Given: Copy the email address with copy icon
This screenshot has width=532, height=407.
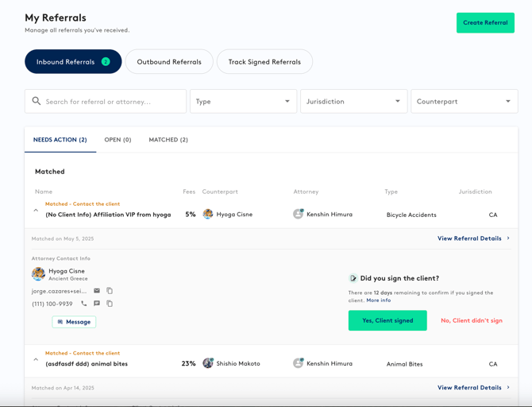Looking at the screenshot, I should pyautogui.click(x=110, y=291).
